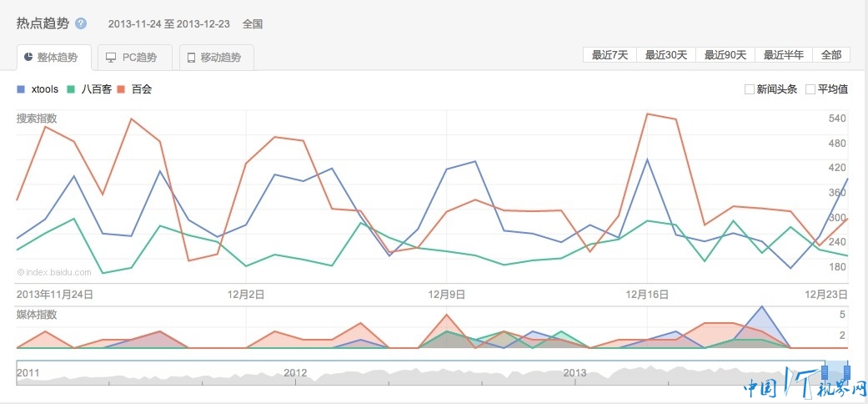This screenshot has height=404, width=868.
Task: Show the 全部 time range
Action: (831, 55)
